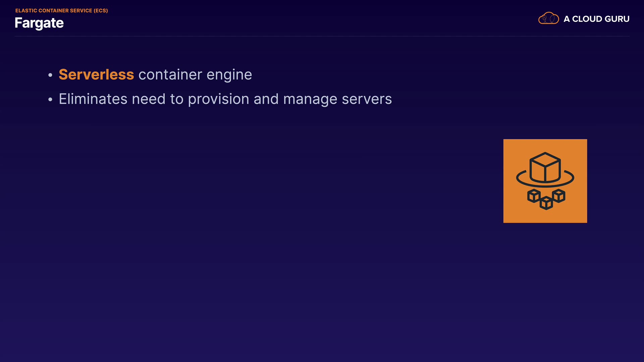Click the right small cube in the Fargate icon
This screenshot has width=644, height=362.
click(558, 196)
